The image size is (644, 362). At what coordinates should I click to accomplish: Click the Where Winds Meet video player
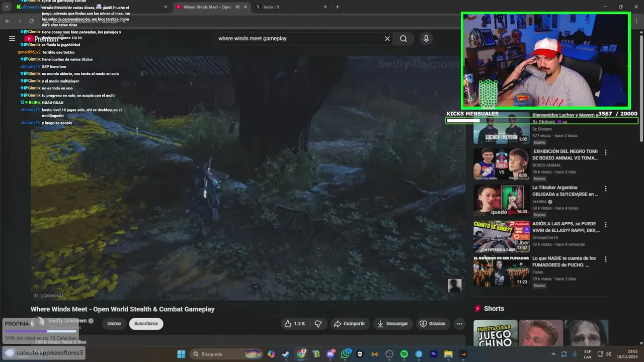[247, 177]
